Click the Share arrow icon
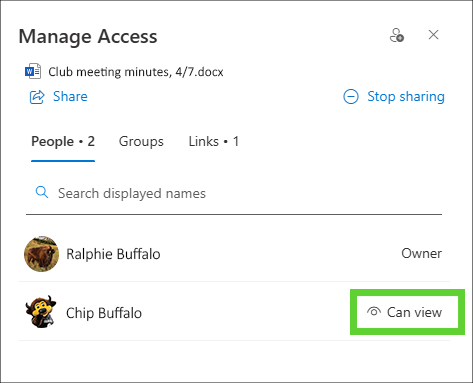The width and height of the screenshot is (473, 383). pos(37,97)
